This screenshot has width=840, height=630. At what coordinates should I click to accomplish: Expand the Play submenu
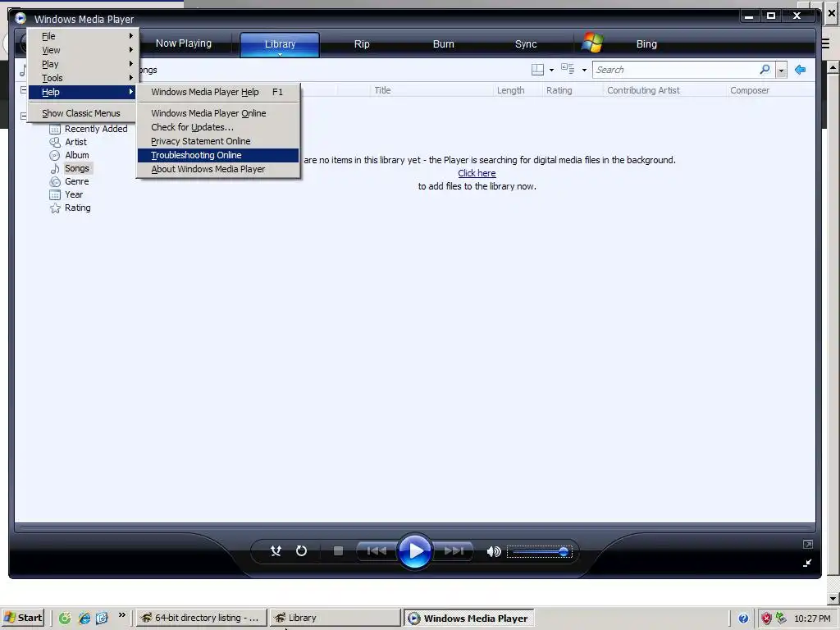pyautogui.click(x=83, y=64)
